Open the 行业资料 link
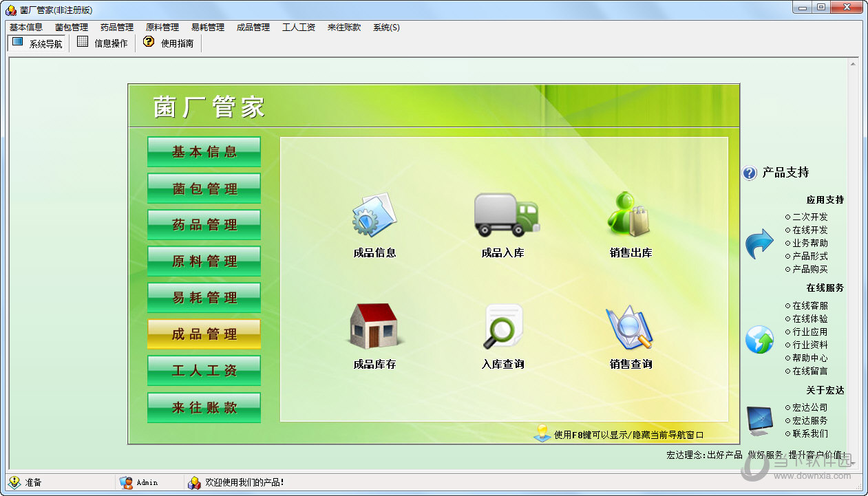 (x=810, y=345)
